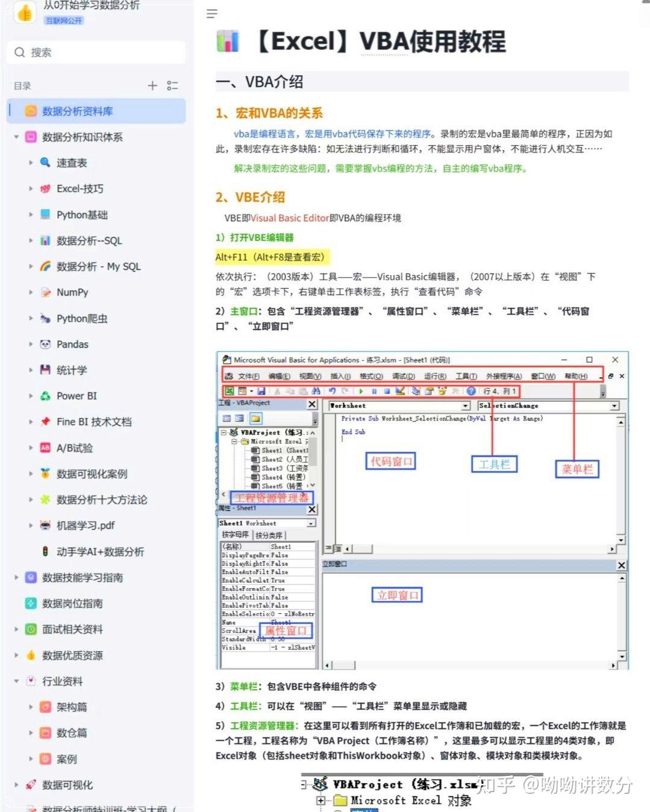Click the Excel-技巧 badge icon

(x=45, y=189)
